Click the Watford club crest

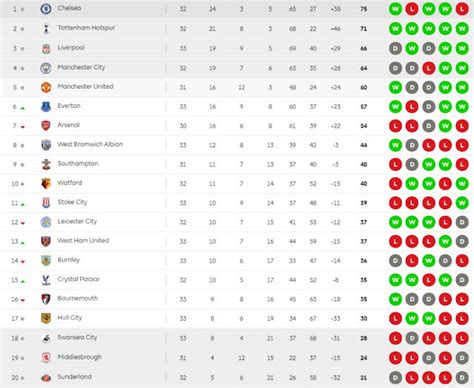tap(46, 184)
